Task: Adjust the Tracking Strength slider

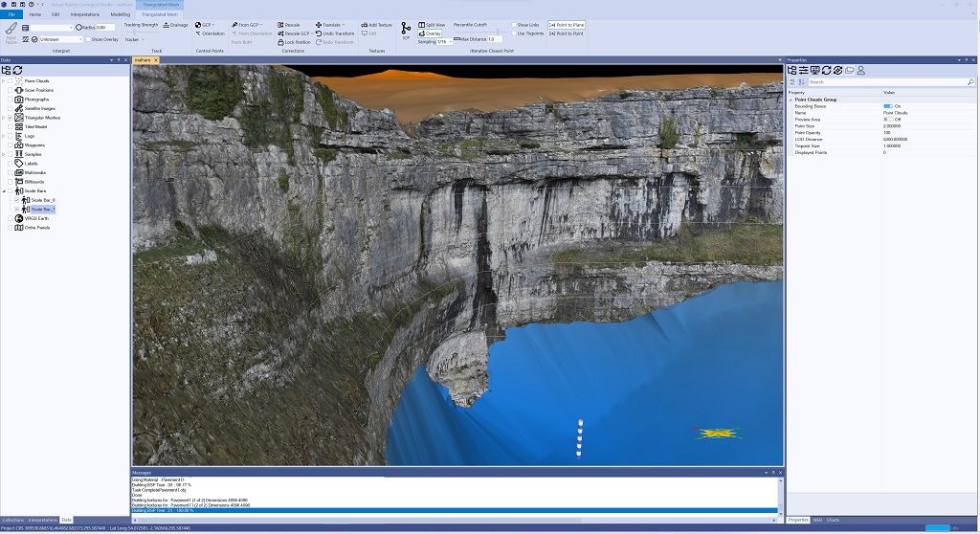Action: 136,33
